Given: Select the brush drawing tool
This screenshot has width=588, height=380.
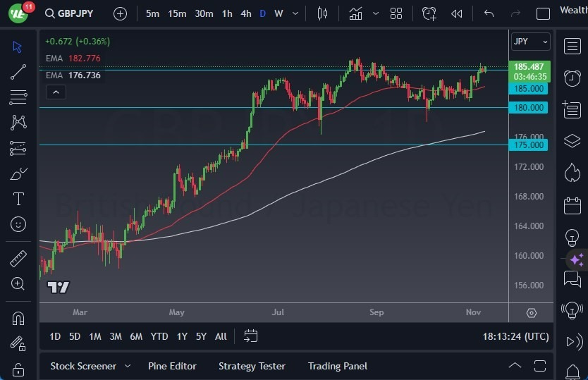Looking at the screenshot, I should pyautogui.click(x=18, y=173).
